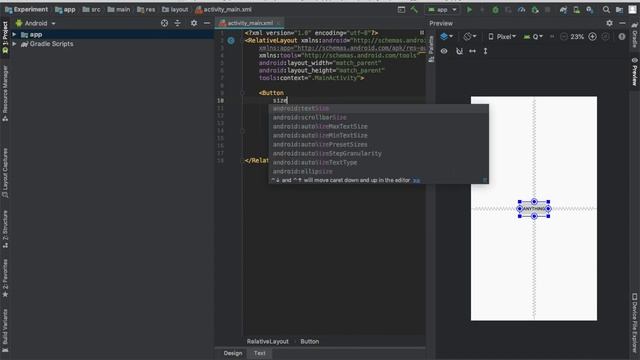Open Project panel settings gear
The image size is (640, 360).
tap(194, 23)
